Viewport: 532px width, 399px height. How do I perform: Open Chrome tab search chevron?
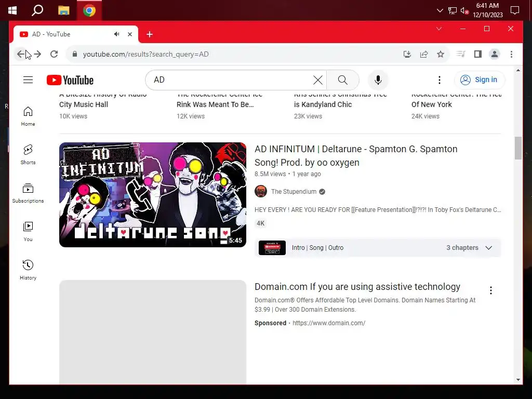point(438,29)
